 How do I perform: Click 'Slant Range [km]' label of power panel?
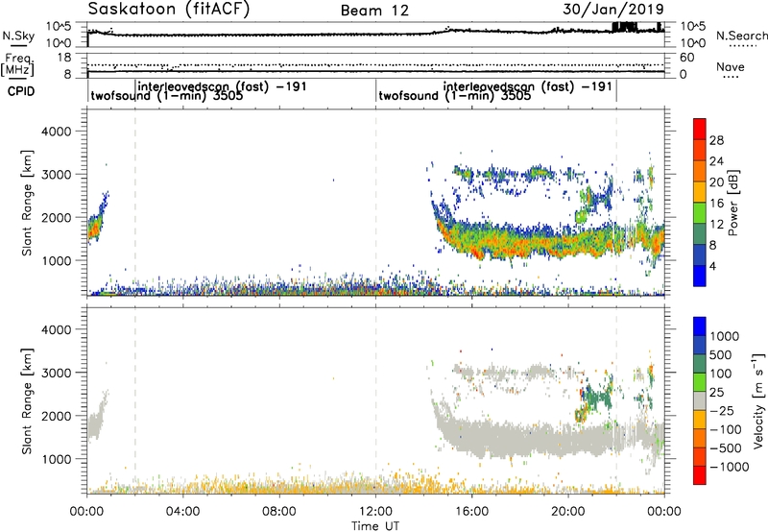27,203
